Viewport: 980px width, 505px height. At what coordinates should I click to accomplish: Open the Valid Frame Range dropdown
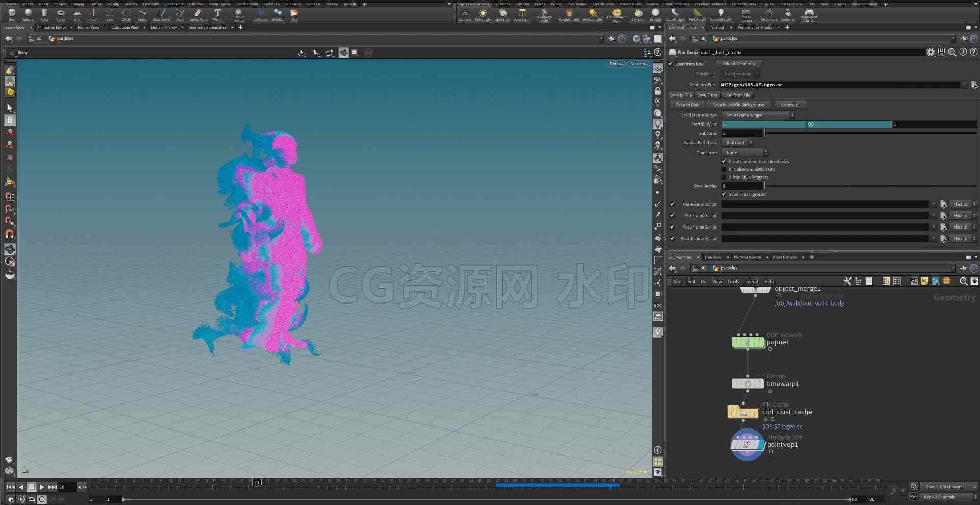tap(758, 115)
